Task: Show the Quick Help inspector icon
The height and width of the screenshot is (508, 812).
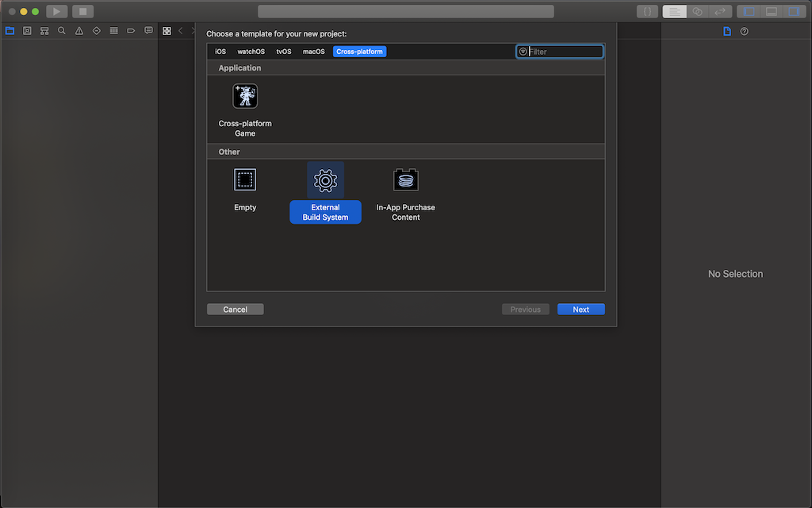Action: click(x=744, y=31)
